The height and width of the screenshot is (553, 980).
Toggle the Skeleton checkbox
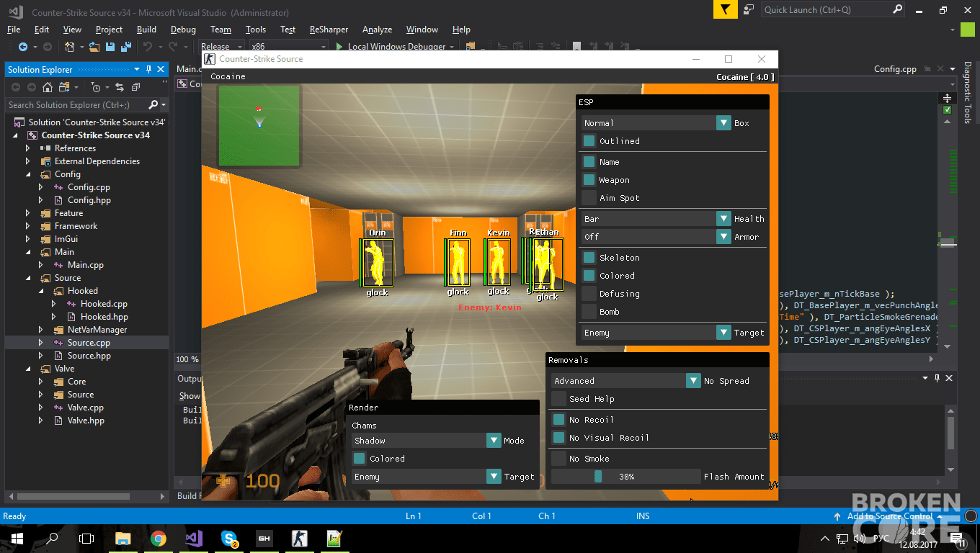589,258
